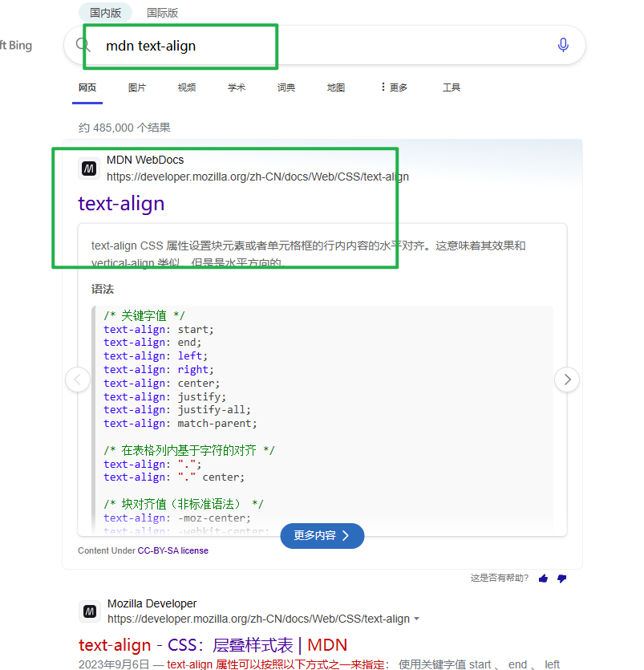The image size is (644, 670).
Task: Click the Mozilla Developer site name
Action: click(152, 603)
